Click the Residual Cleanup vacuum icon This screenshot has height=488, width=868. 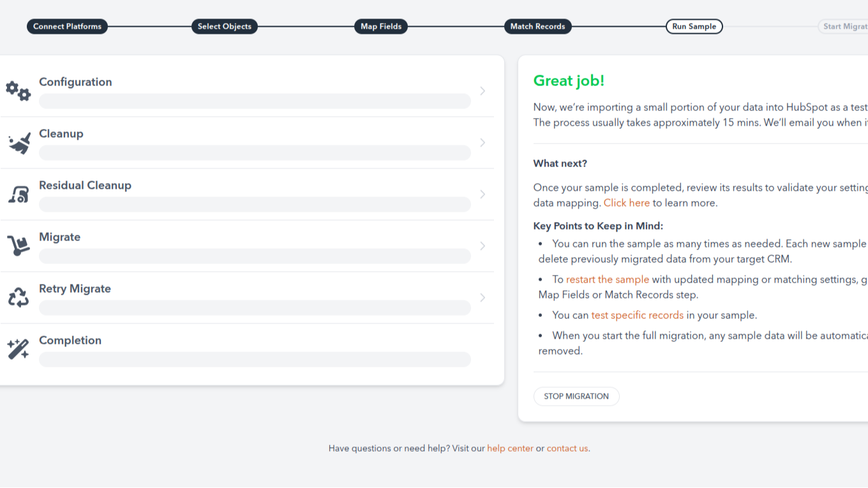coord(19,195)
